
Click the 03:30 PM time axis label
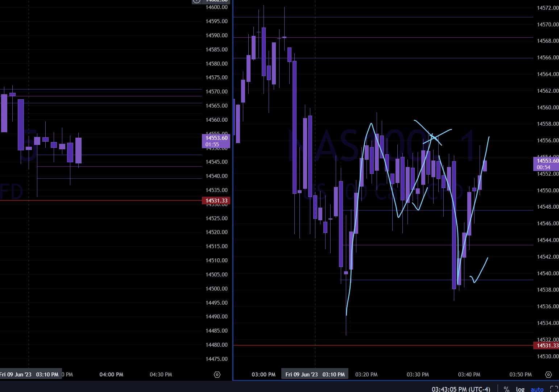[x=418, y=374]
